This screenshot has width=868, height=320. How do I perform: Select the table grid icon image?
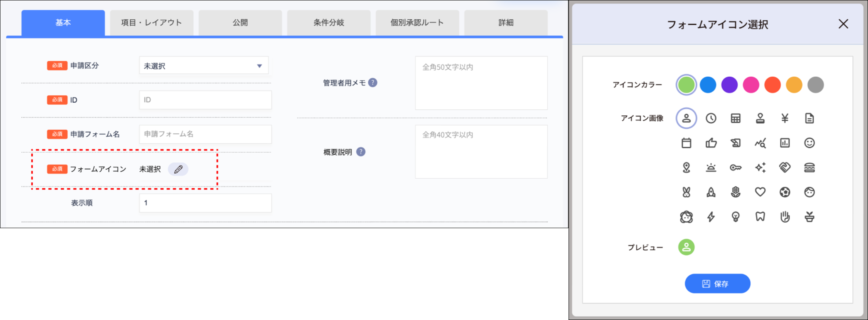pos(736,118)
